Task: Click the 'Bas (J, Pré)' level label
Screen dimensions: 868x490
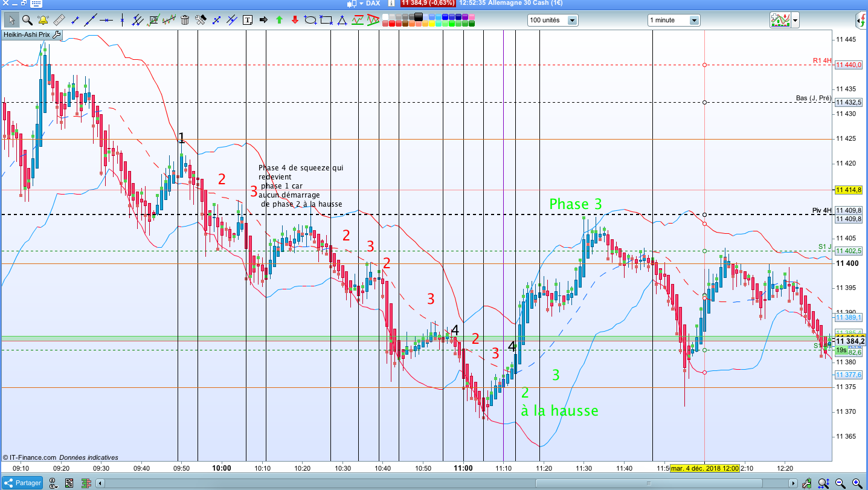Action: [814, 98]
